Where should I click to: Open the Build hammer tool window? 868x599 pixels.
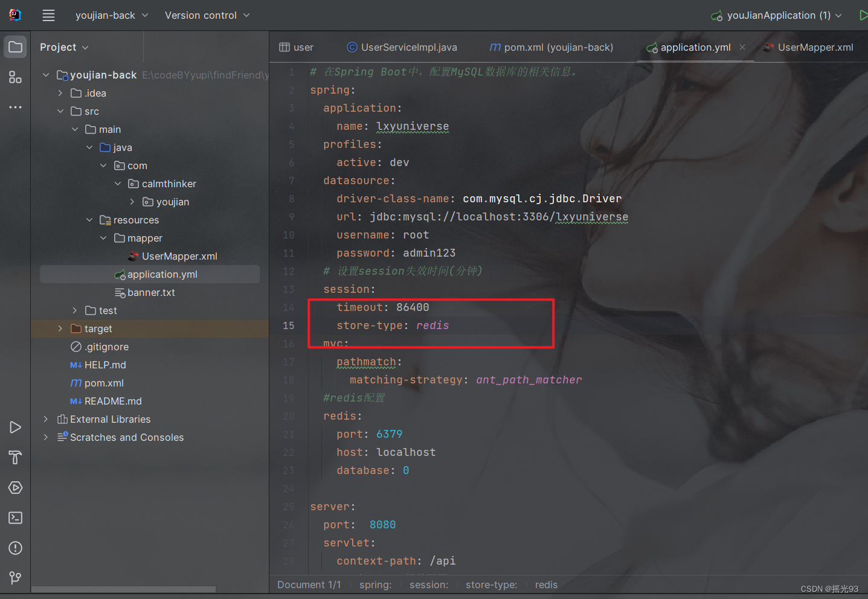click(x=15, y=458)
